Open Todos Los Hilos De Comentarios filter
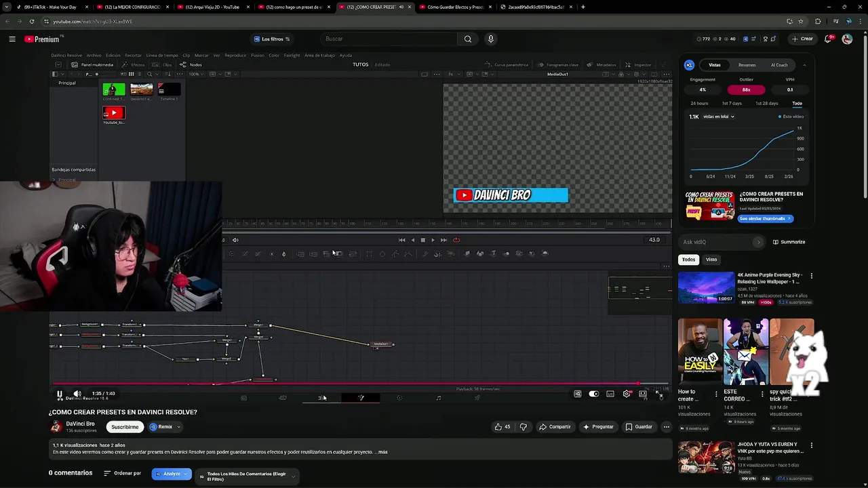 point(247,476)
